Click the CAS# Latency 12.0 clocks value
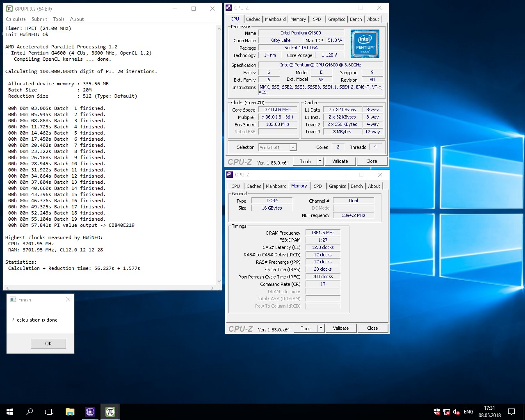525x420 pixels. (x=323, y=247)
